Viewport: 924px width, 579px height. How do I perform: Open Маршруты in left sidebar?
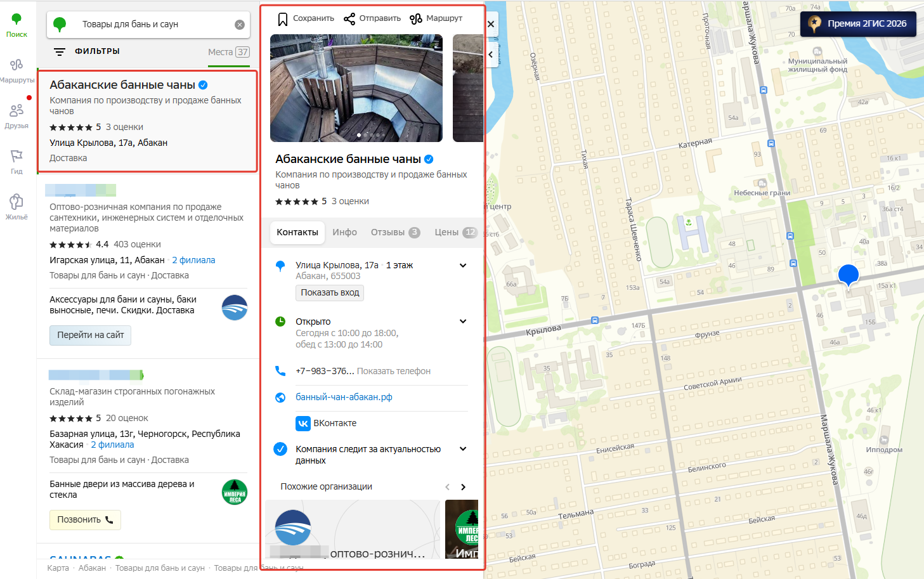[16, 71]
